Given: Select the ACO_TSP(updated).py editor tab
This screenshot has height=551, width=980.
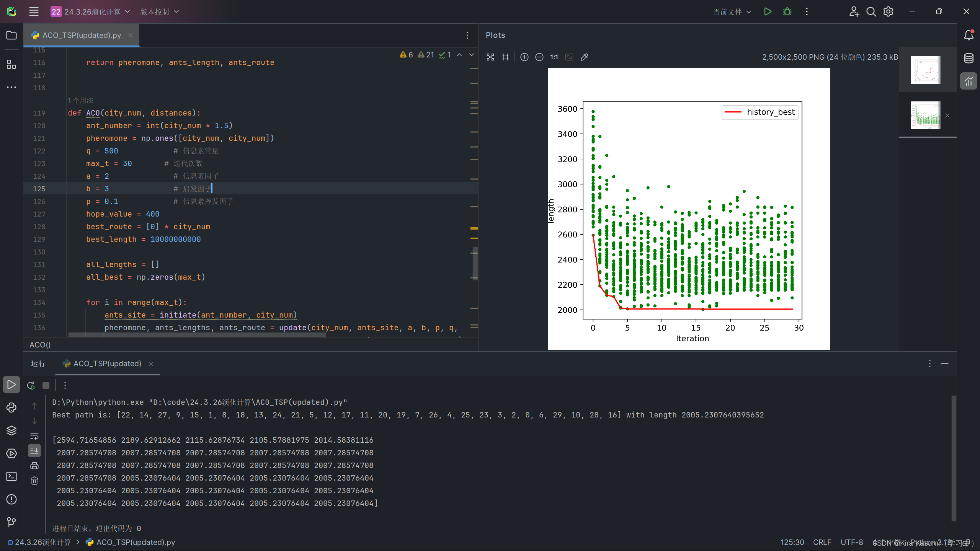Looking at the screenshot, I should tap(82, 35).
